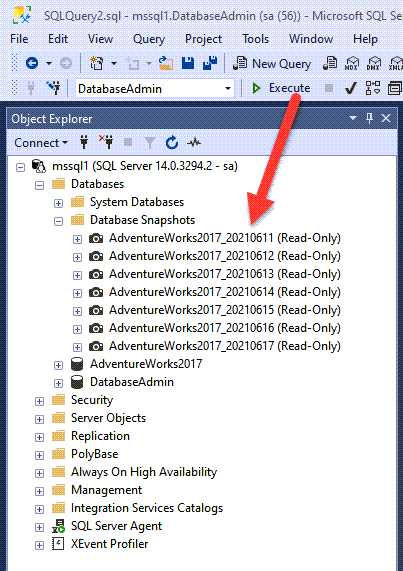Image resolution: width=403 pixels, height=571 pixels.
Task: Select snapshot AdventureWorks2017_20210612
Action: coord(225,256)
